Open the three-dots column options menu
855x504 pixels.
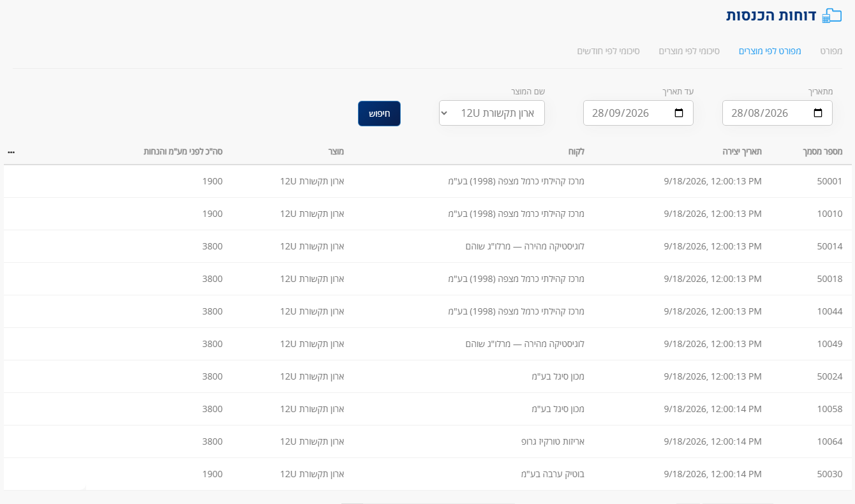[x=11, y=152]
